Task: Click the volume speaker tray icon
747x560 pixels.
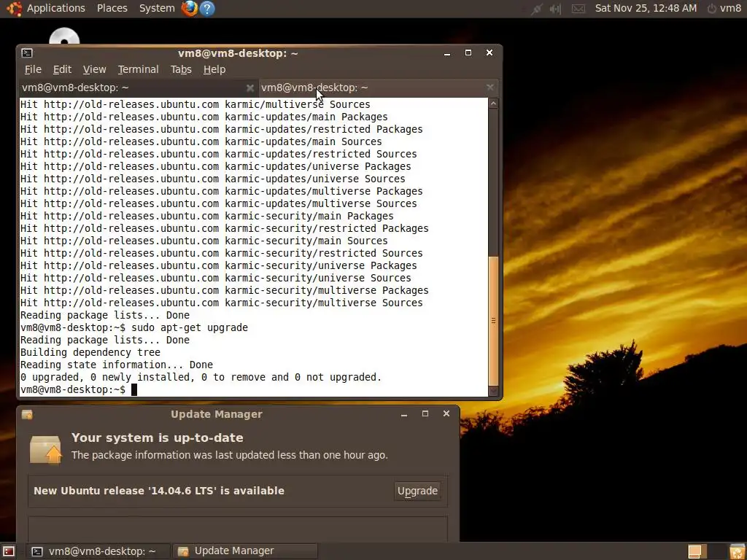Action: pyautogui.click(x=555, y=9)
